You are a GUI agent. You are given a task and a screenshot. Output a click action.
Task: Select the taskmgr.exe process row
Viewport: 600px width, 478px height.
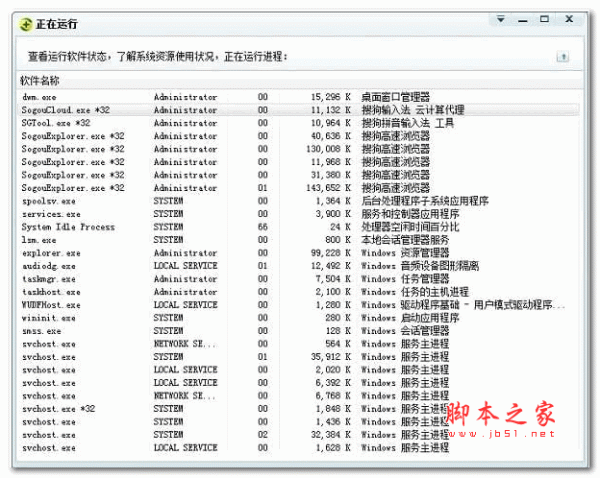(299, 279)
